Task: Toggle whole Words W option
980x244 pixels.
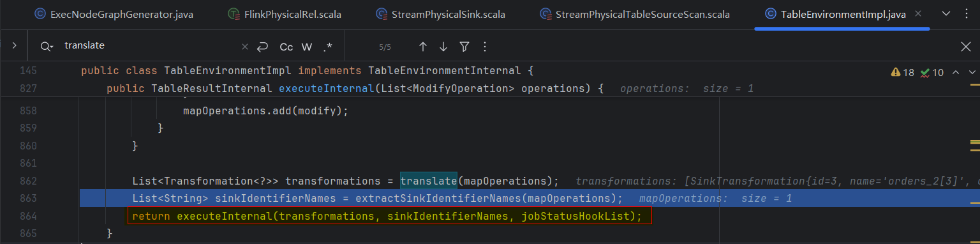Action: (x=307, y=47)
